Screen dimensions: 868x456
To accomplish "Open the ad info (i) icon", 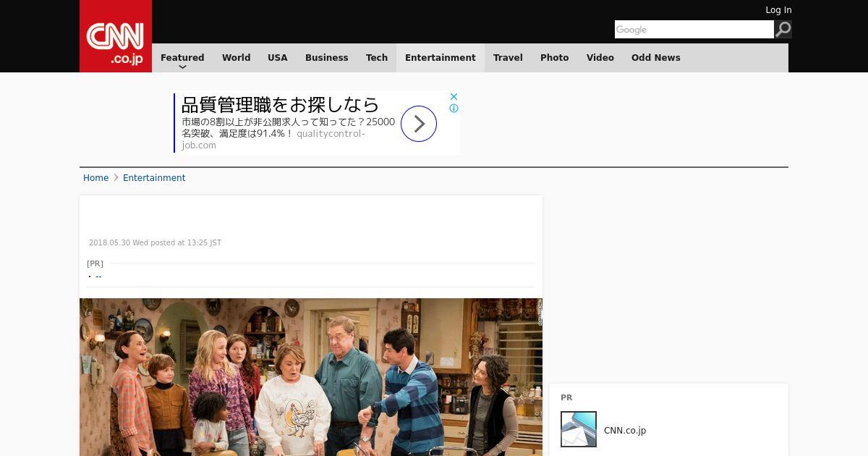I will (454, 109).
